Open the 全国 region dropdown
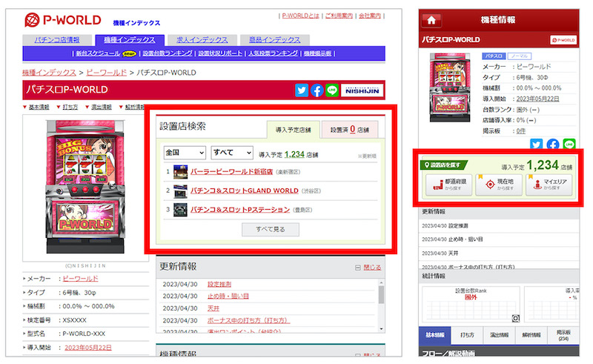Screen dimensions: 593x364 [184, 153]
